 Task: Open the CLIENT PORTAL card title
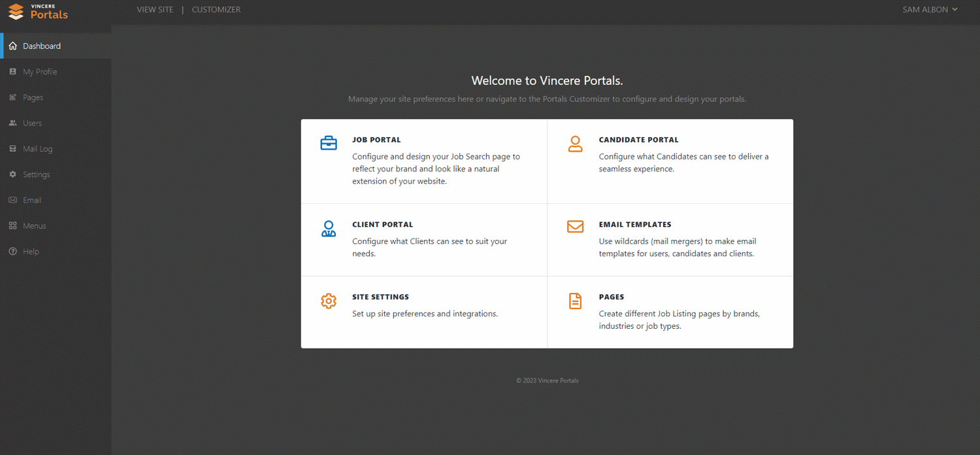(382, 224)
